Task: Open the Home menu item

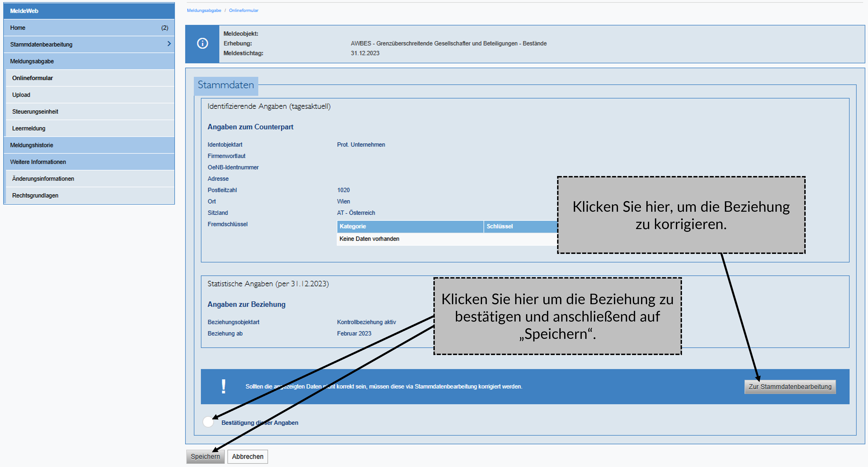Action: click(18, 28)
